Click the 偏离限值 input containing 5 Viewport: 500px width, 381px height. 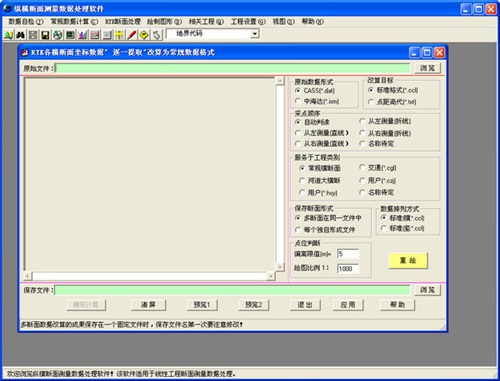point(348,254)
